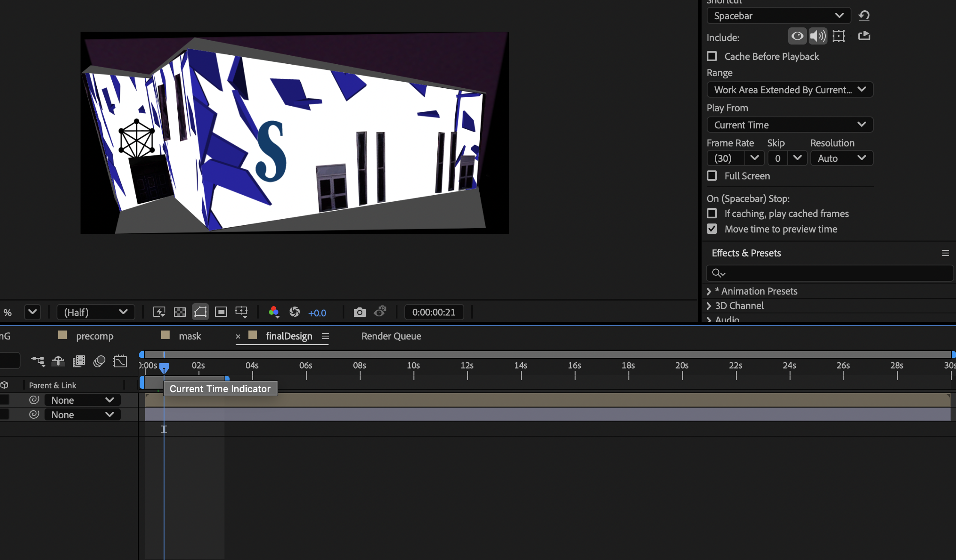Click the timecode field showing 0:00:00:21

[x=434, y=312]
